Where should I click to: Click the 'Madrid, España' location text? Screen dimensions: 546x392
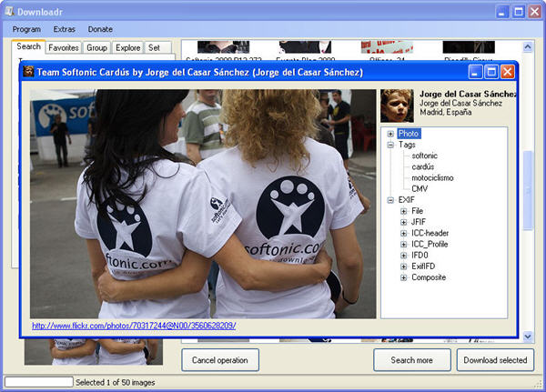pyautogui.click(x=445, y=112)
